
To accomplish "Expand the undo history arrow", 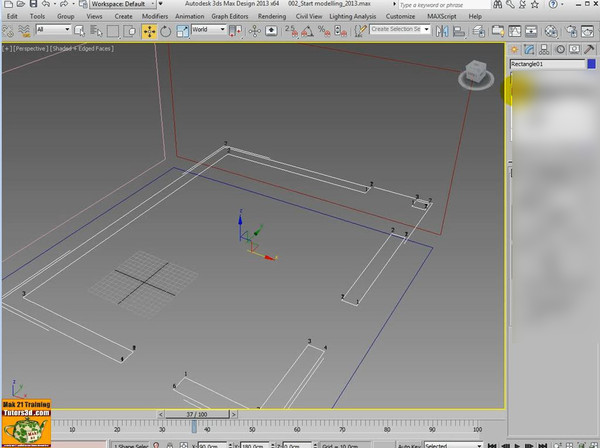I will pos(55,4).
